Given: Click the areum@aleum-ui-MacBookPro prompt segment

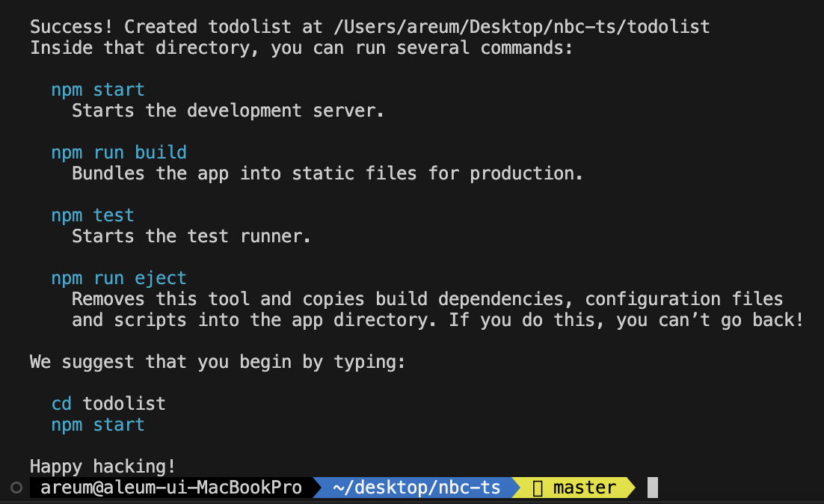Looking at the screenshot, I should (172, 488).
